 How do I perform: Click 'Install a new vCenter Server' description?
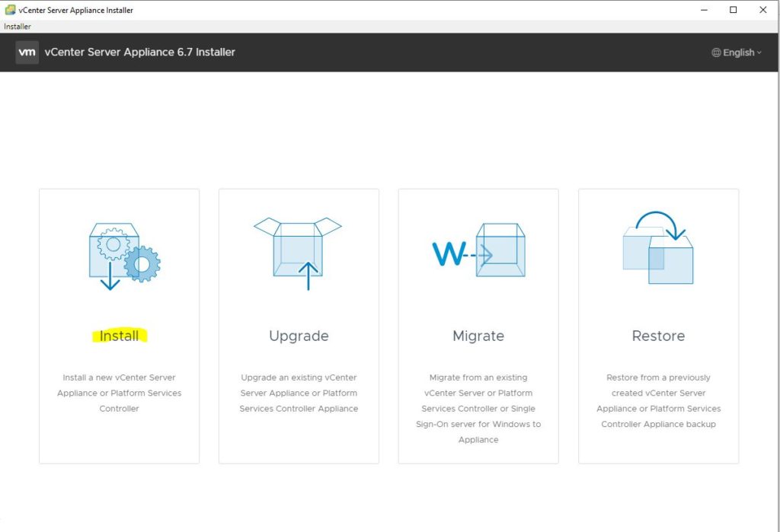coord(120,393)
